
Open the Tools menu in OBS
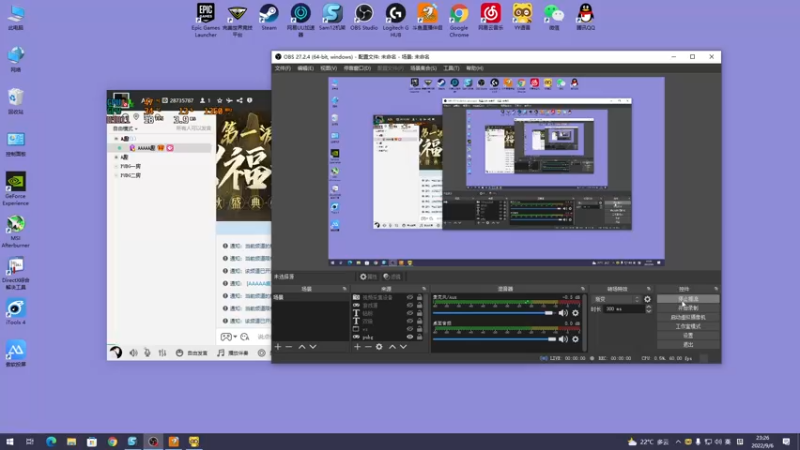pyautogui.click(x=451, y=68)
